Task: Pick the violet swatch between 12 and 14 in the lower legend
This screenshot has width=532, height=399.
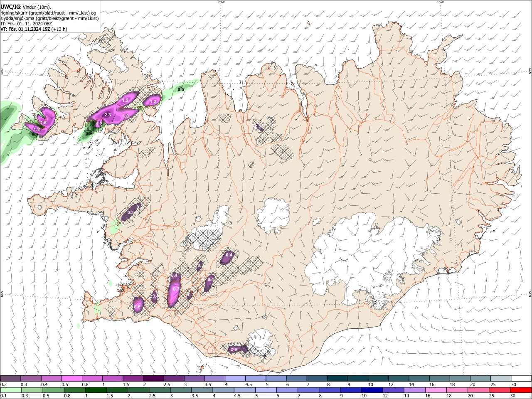Action: [x=394, y=390]
